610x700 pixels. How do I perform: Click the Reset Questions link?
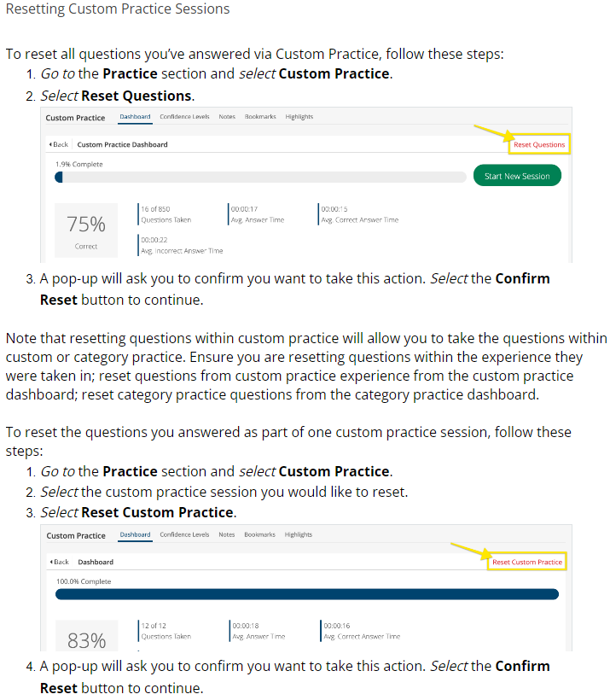(538, 144)
